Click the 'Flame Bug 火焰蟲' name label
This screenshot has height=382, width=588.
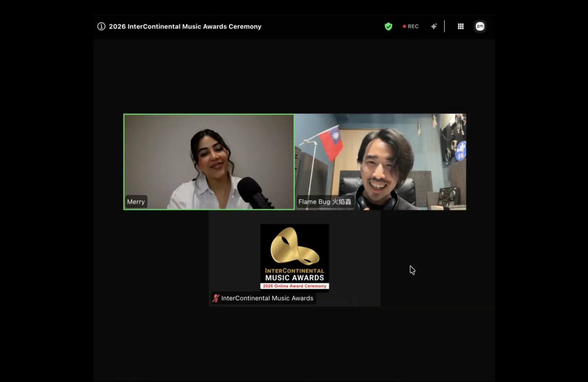click(x=325, y=202)
